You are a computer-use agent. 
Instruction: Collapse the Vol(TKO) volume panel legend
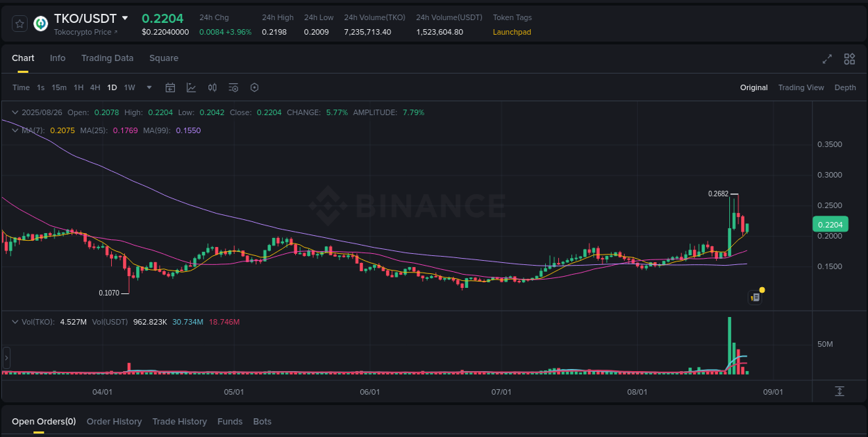click(x=15, y=321)
